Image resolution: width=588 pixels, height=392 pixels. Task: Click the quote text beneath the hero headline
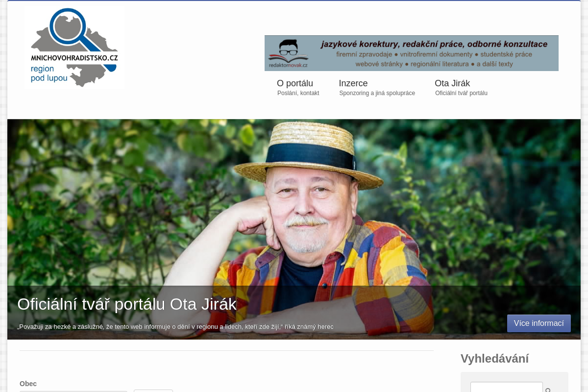tap(175, 326)
